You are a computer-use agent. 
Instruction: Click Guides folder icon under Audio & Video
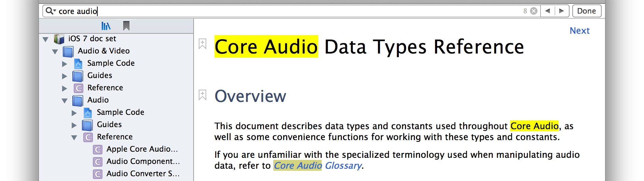click(x=78, y=76)
